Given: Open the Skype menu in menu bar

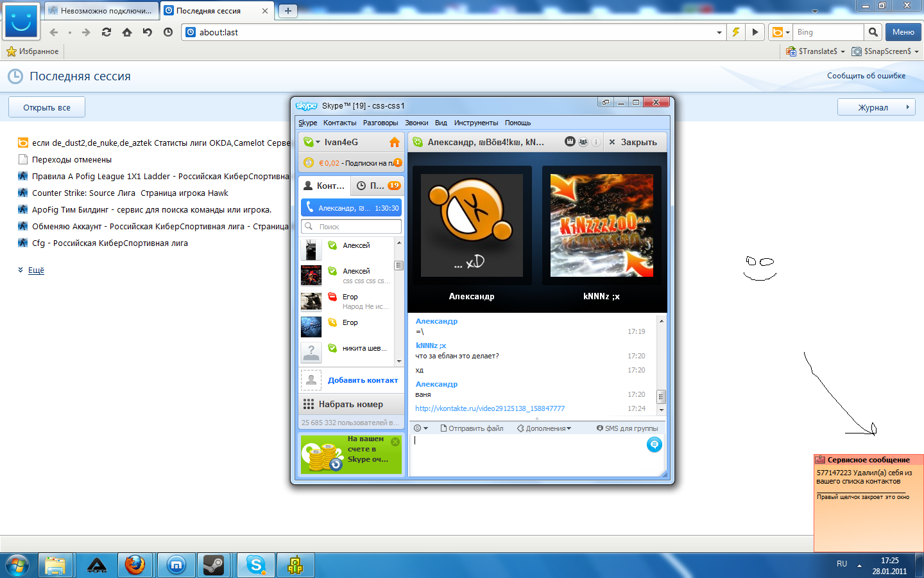Looking at the screenshot, I should pos(307,123).
